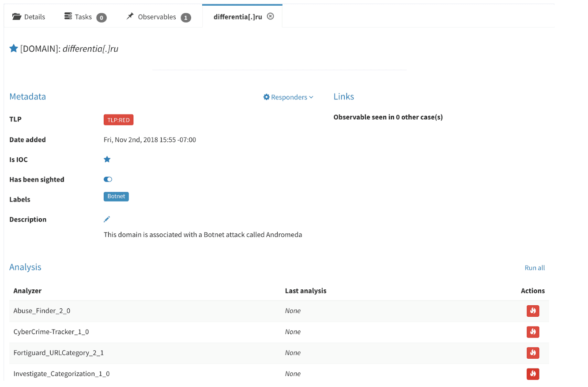The height and width of the screenshot is (387, 588).
Task: Click the star icon beside [DOMAIN] title
Action: [14, 49]
